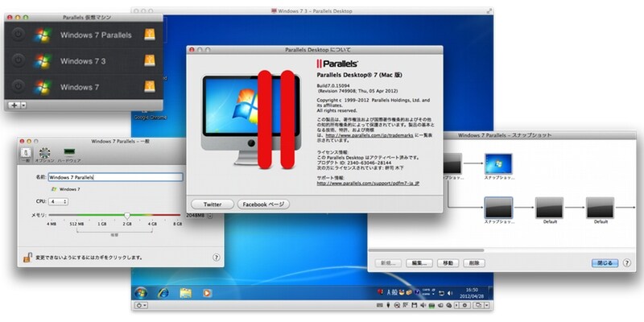Click green network adapter icon in status bar
Image resolution: width=644 pixels, height=322 pixels.
(431, 305)
